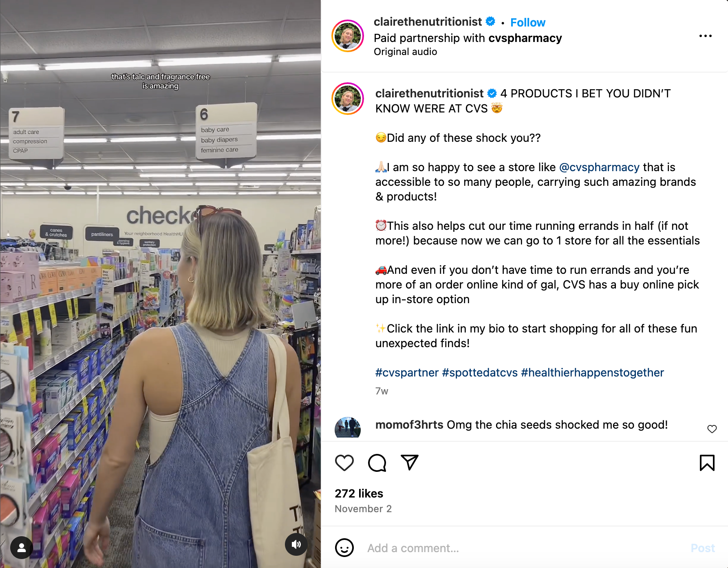Screen dimensions: 728x568
Task: View the 272 likes list
Action: pyautogui.click(x=359, y=493)
